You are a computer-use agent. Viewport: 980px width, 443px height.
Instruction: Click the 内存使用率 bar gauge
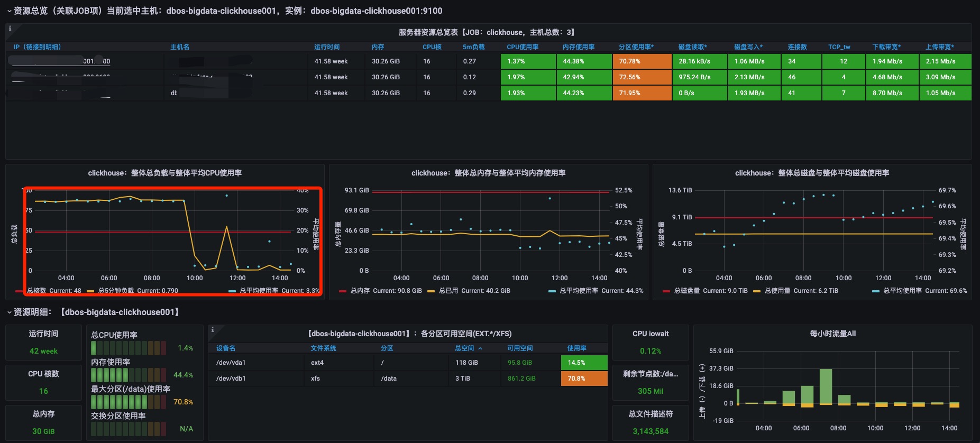(129, 375)
